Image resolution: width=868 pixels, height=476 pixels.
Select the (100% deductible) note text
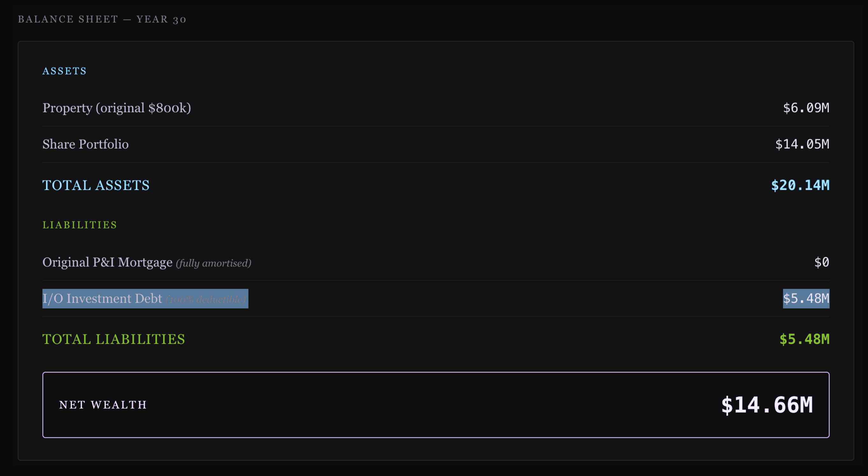tap(206, 299)
